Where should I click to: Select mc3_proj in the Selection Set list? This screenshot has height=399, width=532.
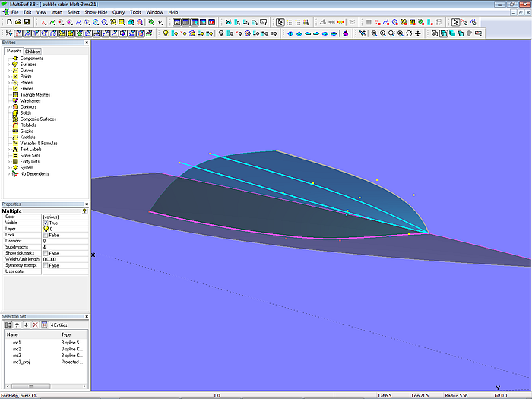(21, 363)
